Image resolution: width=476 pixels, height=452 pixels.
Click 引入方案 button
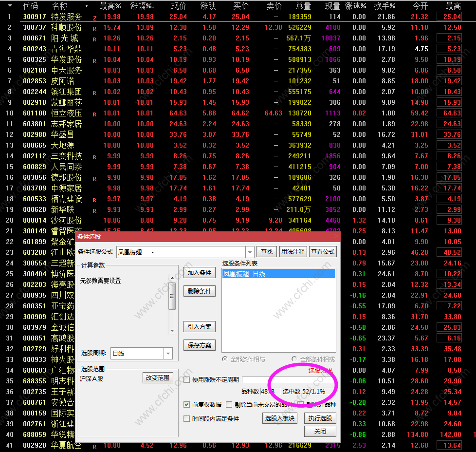[200, 326]
